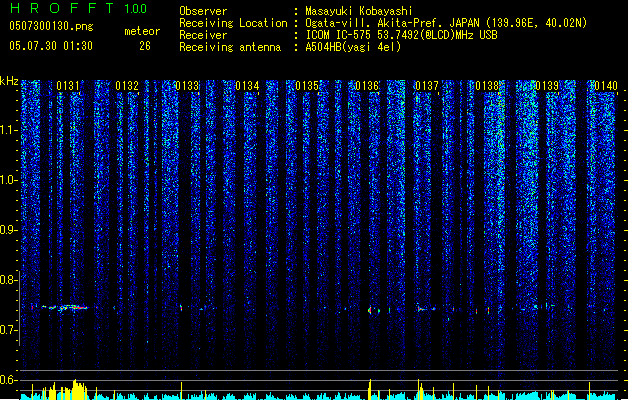Image resolution: width=629 pixels, height=400 pixels.
Task: Click the Receiving antenna label
Action: [x=230, y=47]
